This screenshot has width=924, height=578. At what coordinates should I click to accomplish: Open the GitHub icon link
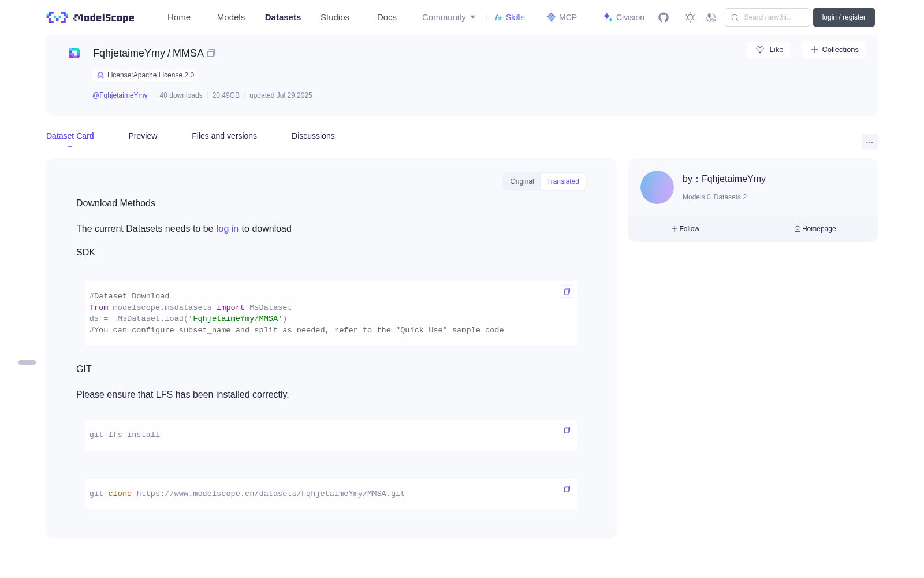click(664, 17)
